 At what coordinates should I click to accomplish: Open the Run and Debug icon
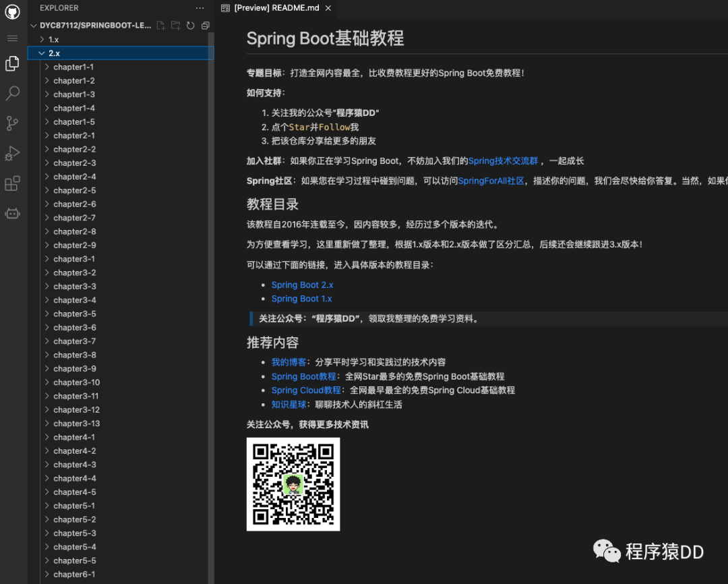tap(13, 153)
